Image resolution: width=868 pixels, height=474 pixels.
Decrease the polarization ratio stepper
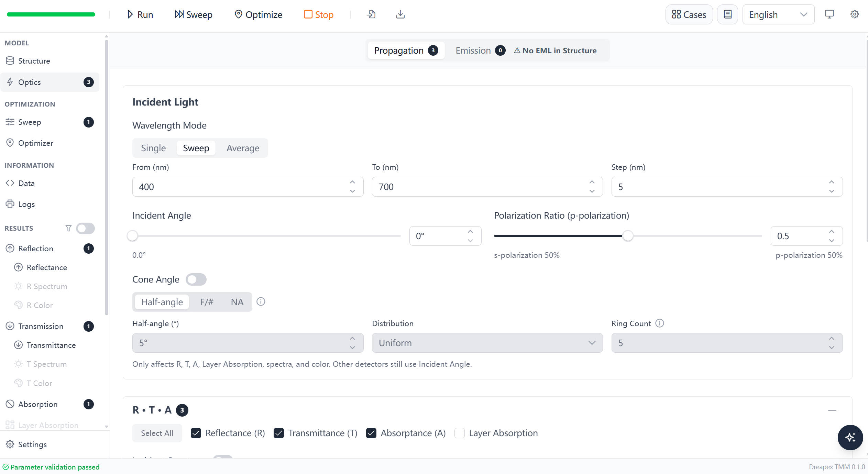tap(832, 241)
